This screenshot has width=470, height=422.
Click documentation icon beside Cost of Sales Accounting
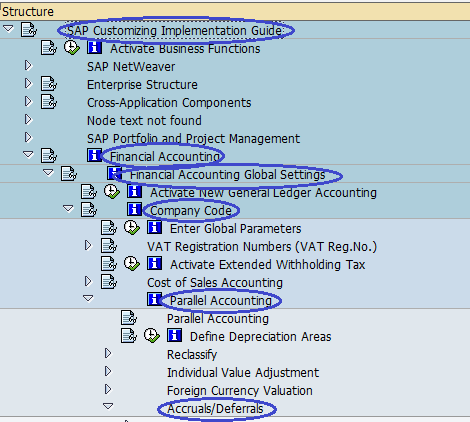(x=109, y=282)
